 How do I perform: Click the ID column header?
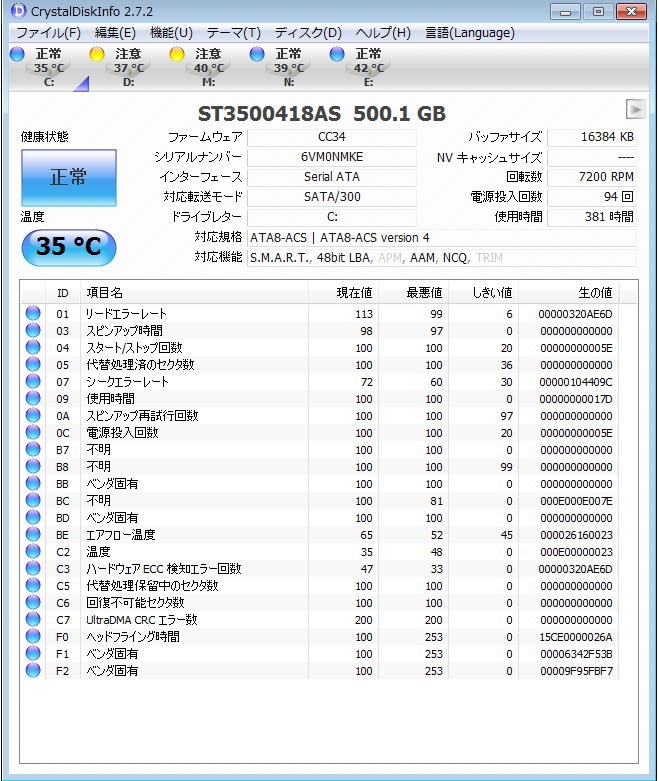[63, 293]
